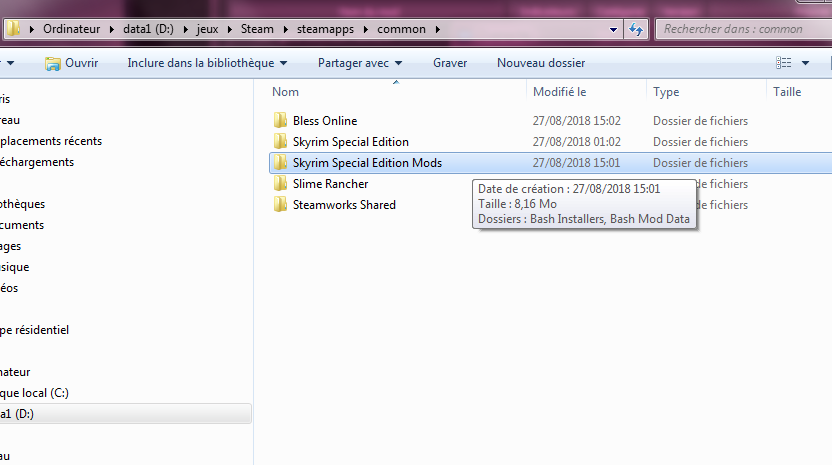Expand the arrow after Steam in path
832x465 pixels.
pos(285,29)
